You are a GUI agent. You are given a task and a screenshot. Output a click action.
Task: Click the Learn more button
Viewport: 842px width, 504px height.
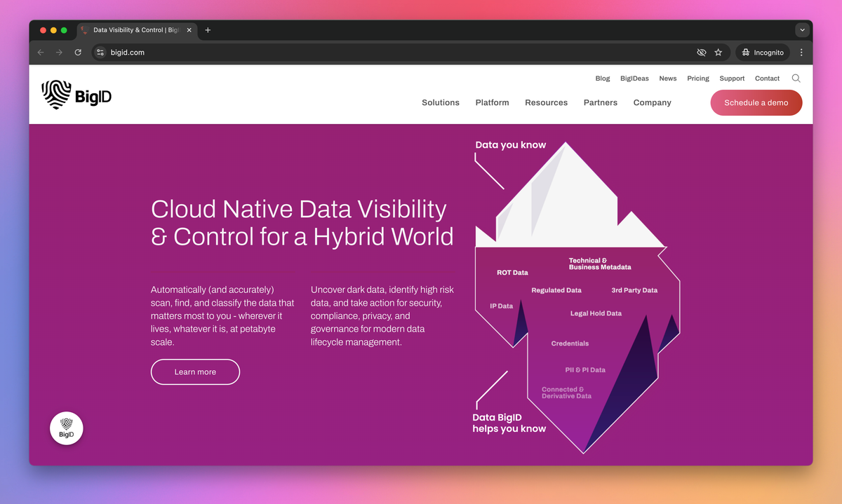(x=195, y=372)
